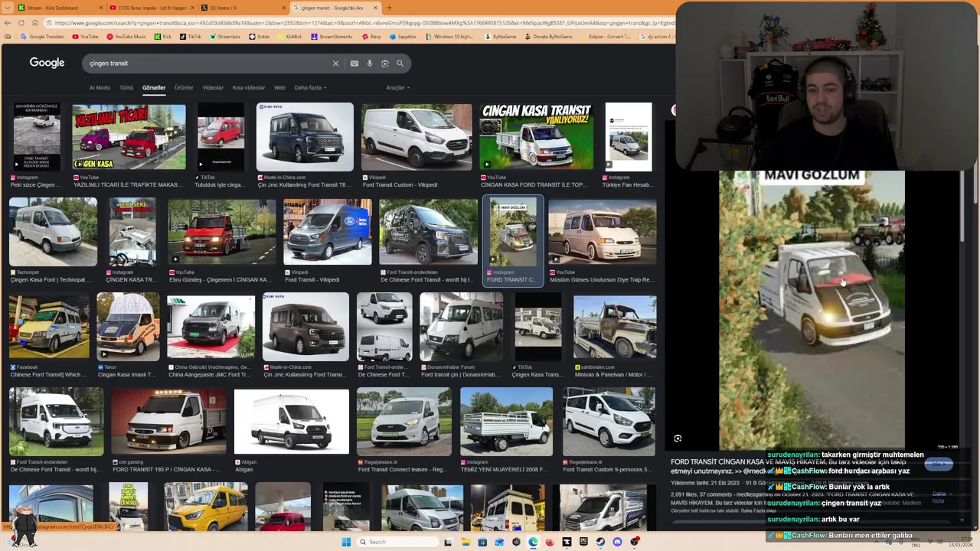Open Firefox from the taskbar
The width and height of the screenshot is (980, 551).
[x=550, y=542]
